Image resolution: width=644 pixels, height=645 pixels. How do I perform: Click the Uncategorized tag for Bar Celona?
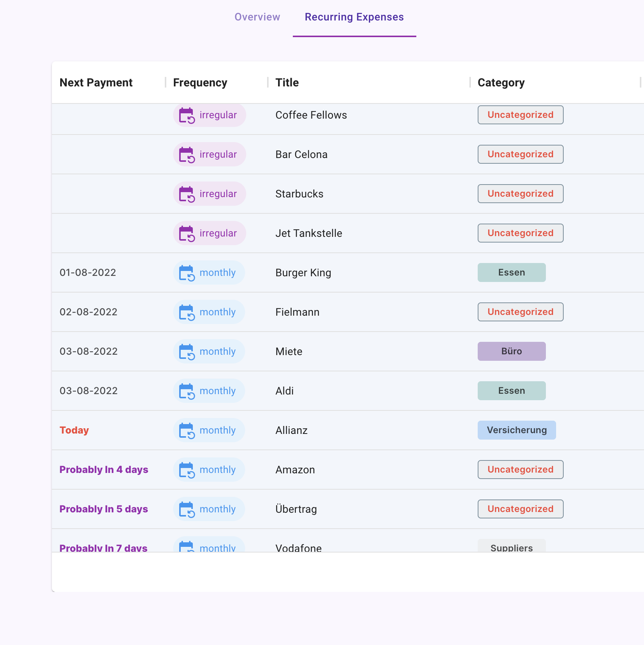[520, 154]
